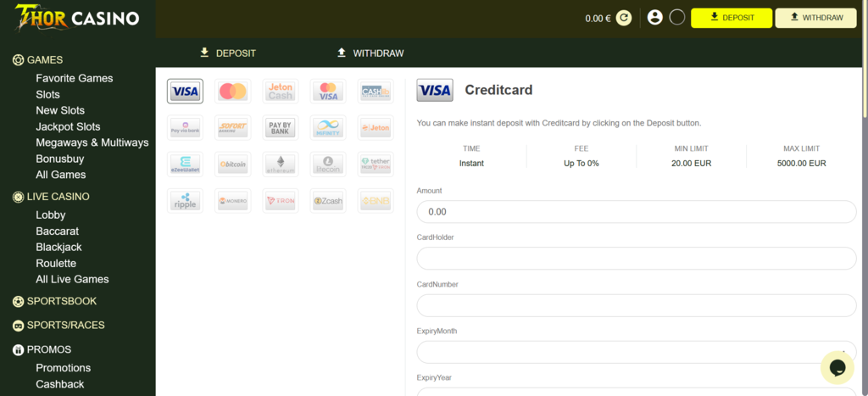This screenshot has width=868, height=396.
Task: Select the ethereum payment tile
Action: [280, 165]
